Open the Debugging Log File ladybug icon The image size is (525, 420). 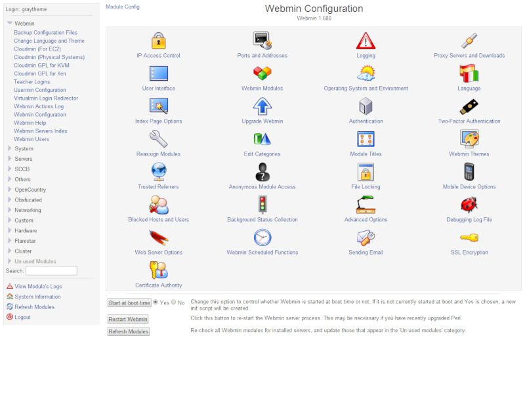tap(469, 205)
